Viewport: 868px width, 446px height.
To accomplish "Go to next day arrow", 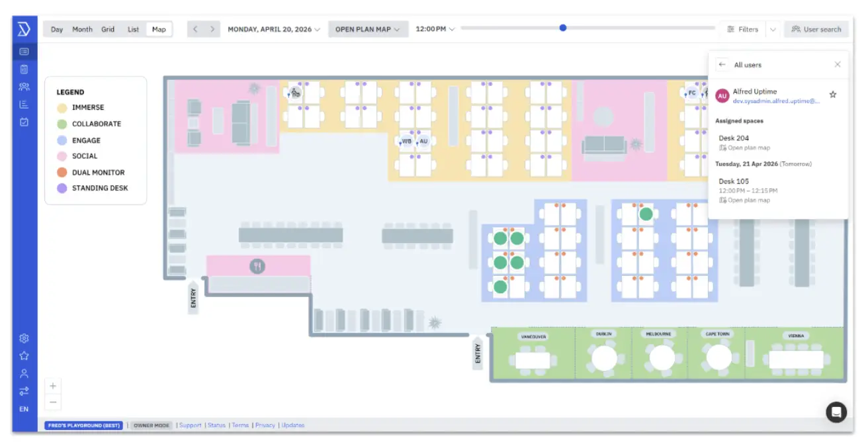I will click(x=212, y=29).
